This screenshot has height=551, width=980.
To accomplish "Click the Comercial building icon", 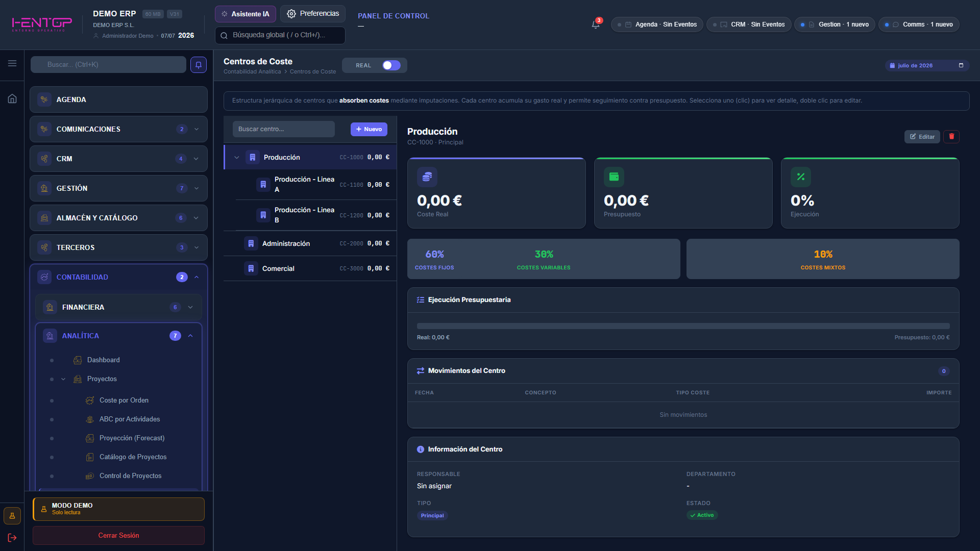I will point(251,268).
